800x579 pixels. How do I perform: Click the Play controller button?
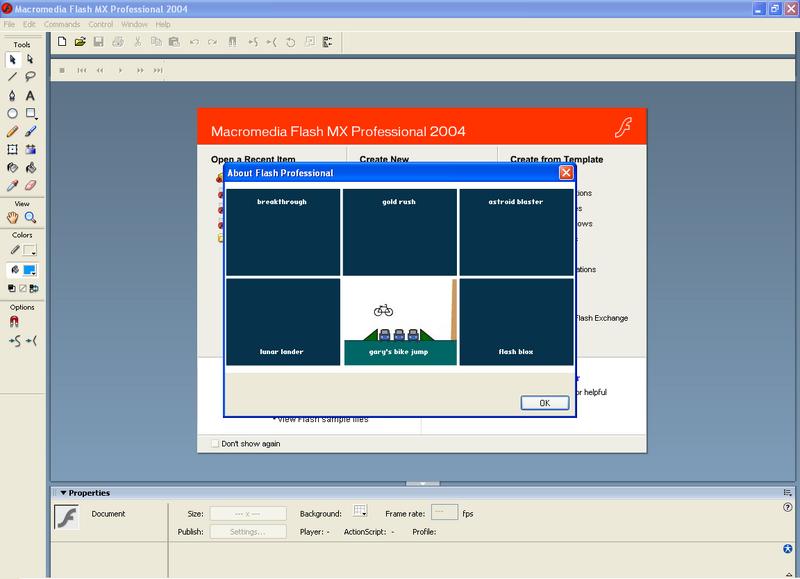click(x=120, y=70)
